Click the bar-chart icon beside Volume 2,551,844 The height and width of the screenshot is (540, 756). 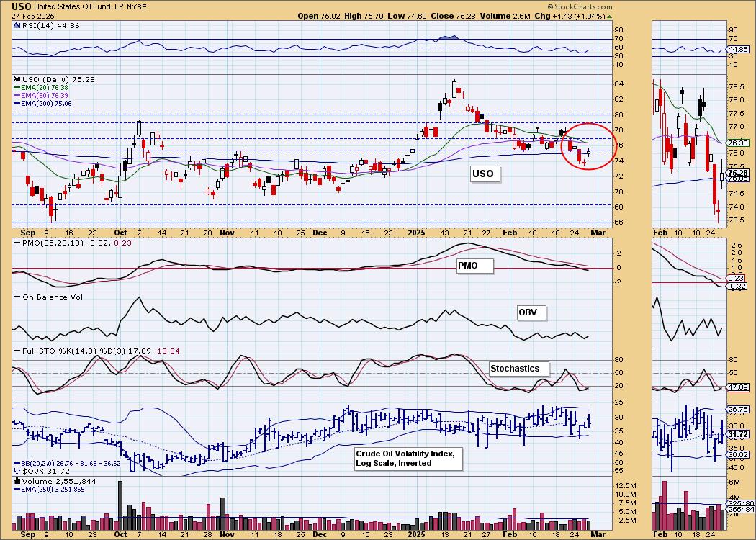(17, 481)
